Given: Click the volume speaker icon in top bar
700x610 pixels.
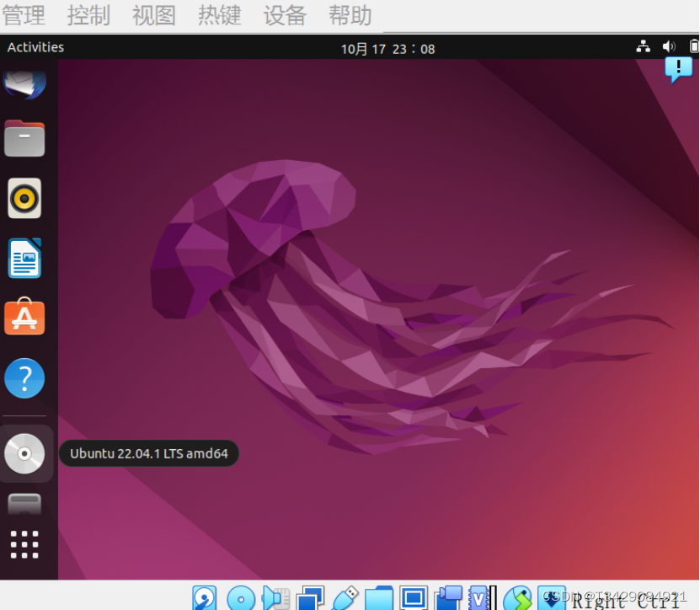Looking at the screenshot, I should click(669, 46).
